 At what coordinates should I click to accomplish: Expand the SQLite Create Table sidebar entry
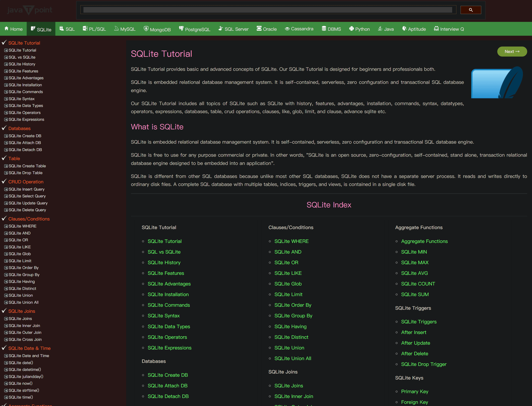(6, 166)
